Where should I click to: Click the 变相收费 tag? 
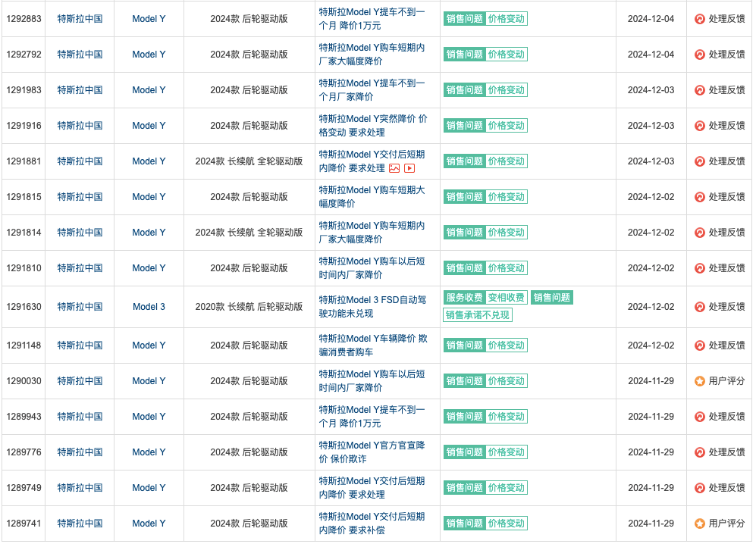point(507,298)
